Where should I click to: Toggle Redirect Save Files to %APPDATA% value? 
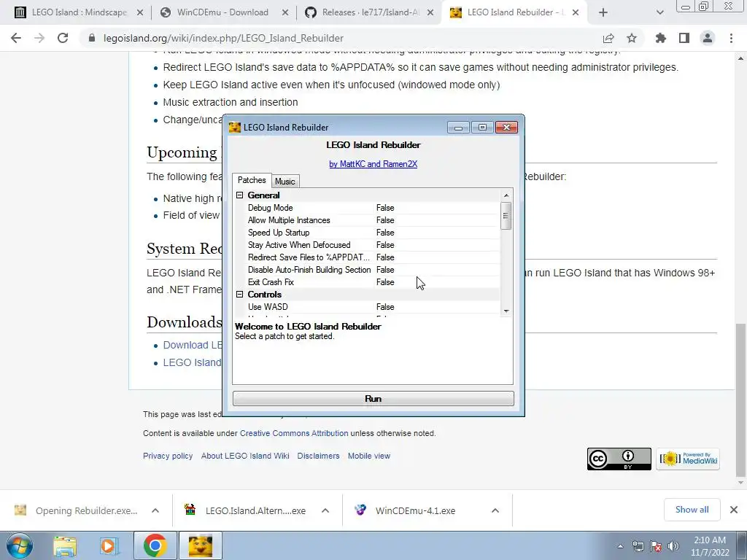click(x=385, y=257)
